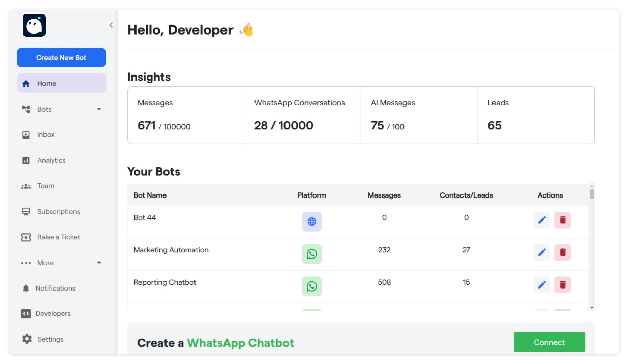Open the Marketing Automation bot row
The width and height of the screenshot is (629, 364).
[171, 250]
